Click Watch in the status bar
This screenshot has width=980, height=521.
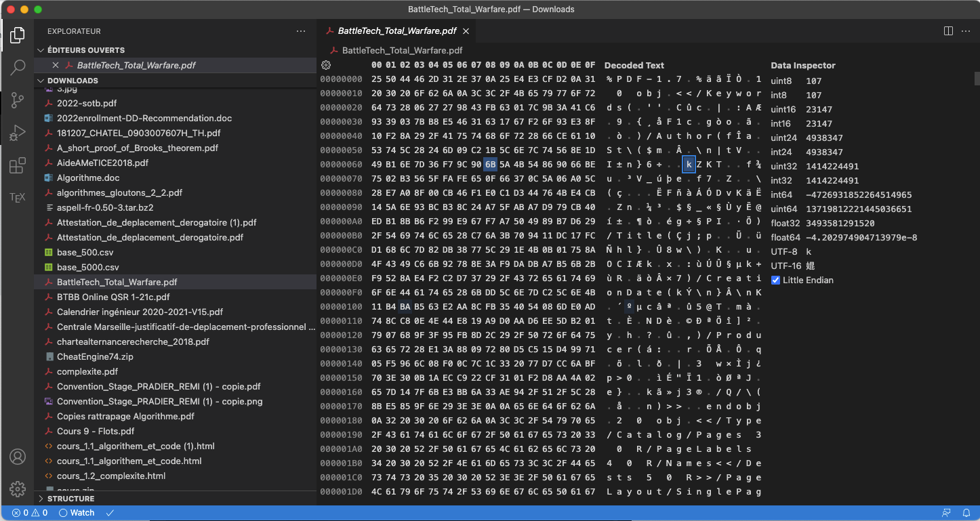pyautogui.click(x=77, y=513)
